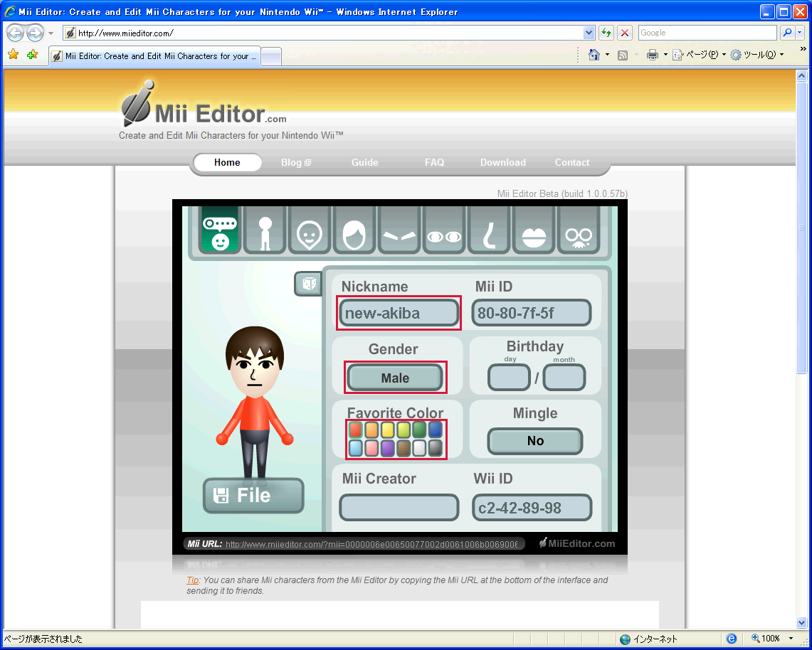Toggle the Mingle button showing No
Screen dimensions: 812x650
pyautogui.click(x=535, y=441)
